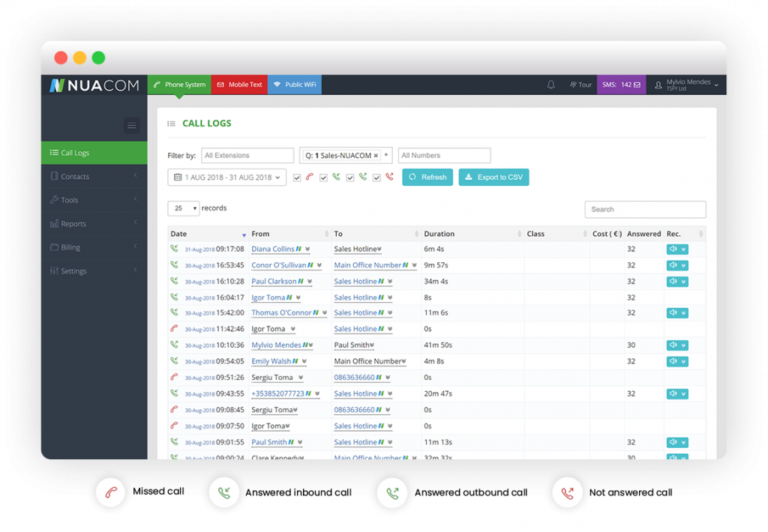Click the Export to CSV button
Viewport: 768px width, 532px height.
click(493, 177)
